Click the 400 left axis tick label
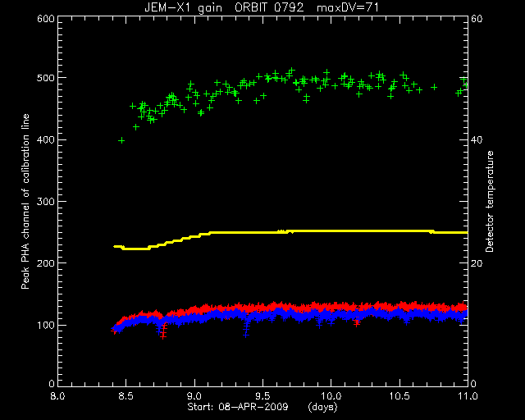This screenshot has height=420, width=525. tap(46, 139)
